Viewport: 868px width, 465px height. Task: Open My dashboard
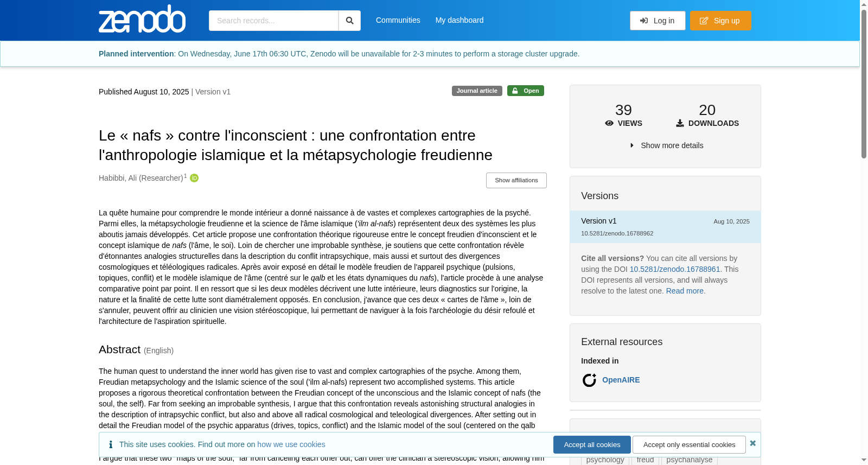[x=459, y=20]
